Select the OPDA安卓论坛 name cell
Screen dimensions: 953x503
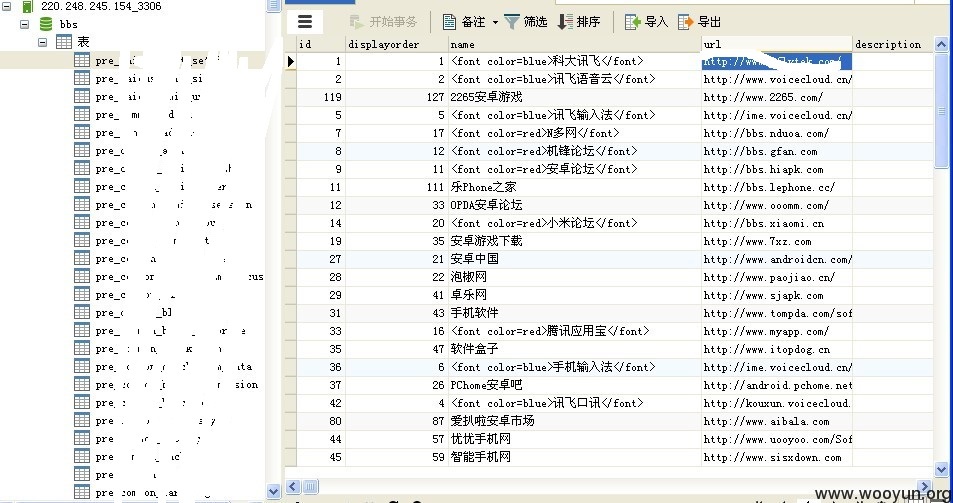tap(574, 205)
